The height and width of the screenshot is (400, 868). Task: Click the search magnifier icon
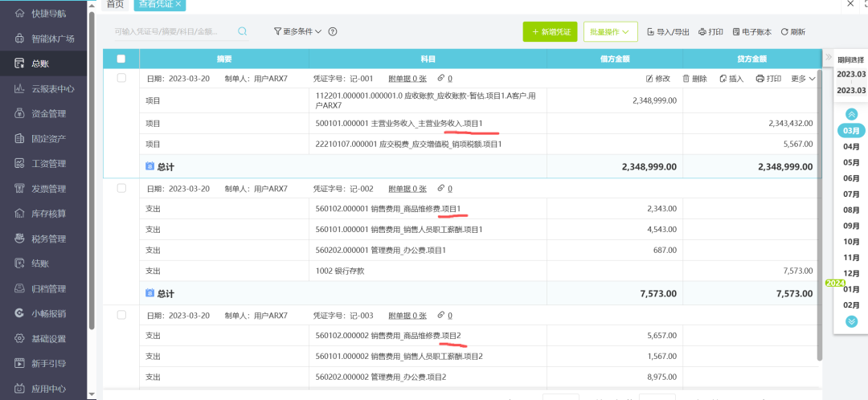pos(242,31)
